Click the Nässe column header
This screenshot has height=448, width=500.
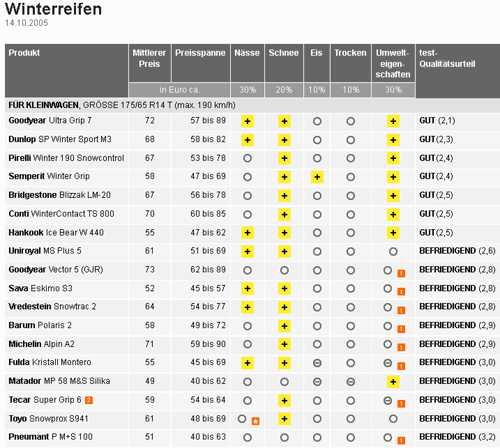coord(247,63)
